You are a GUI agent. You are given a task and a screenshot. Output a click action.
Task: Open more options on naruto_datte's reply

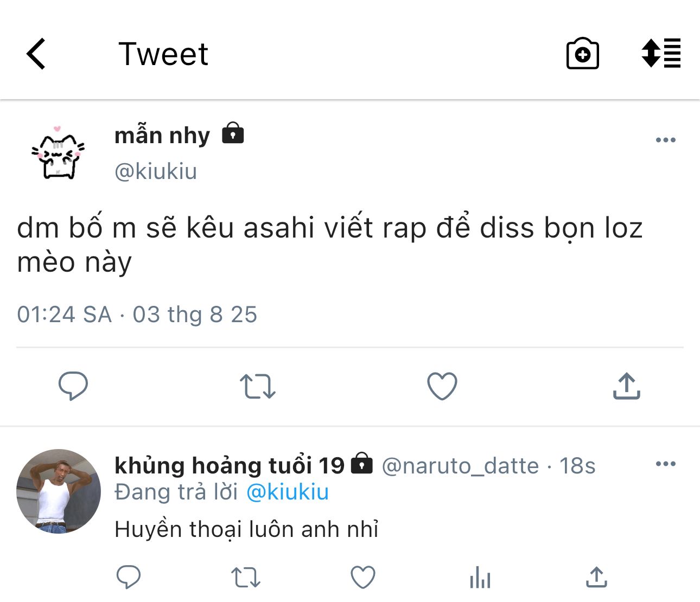[x=665, y=464]
